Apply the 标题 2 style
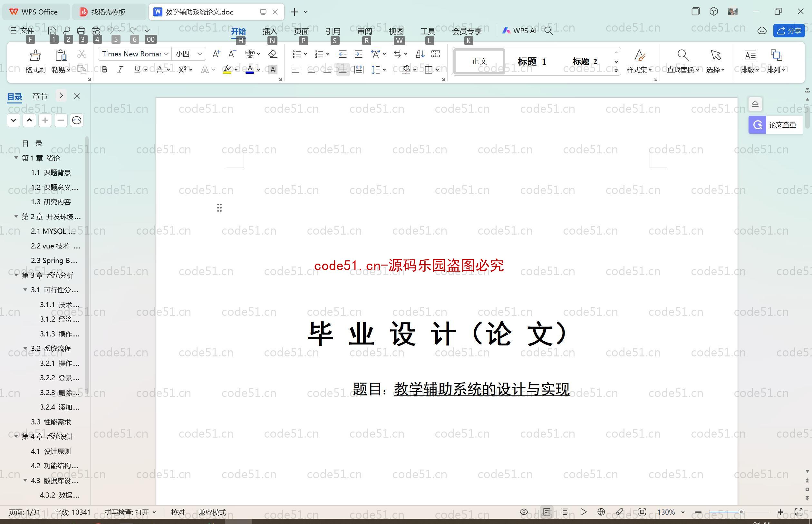 click(x=585, y=62)
